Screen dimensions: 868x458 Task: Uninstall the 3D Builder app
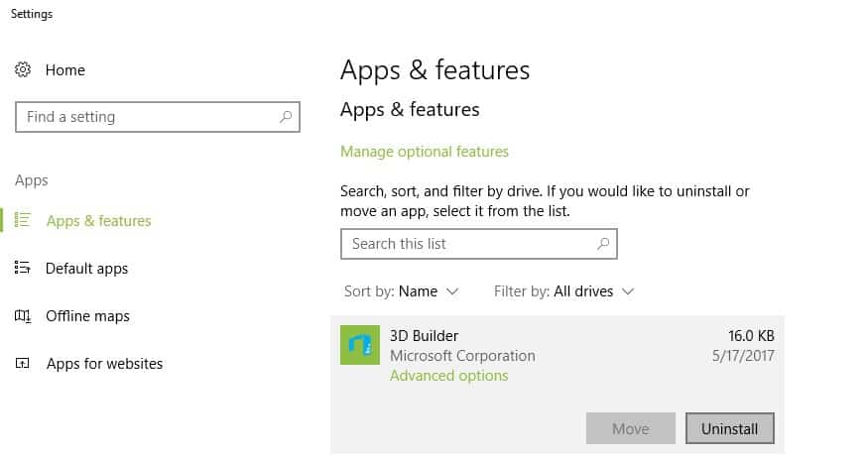729,428
